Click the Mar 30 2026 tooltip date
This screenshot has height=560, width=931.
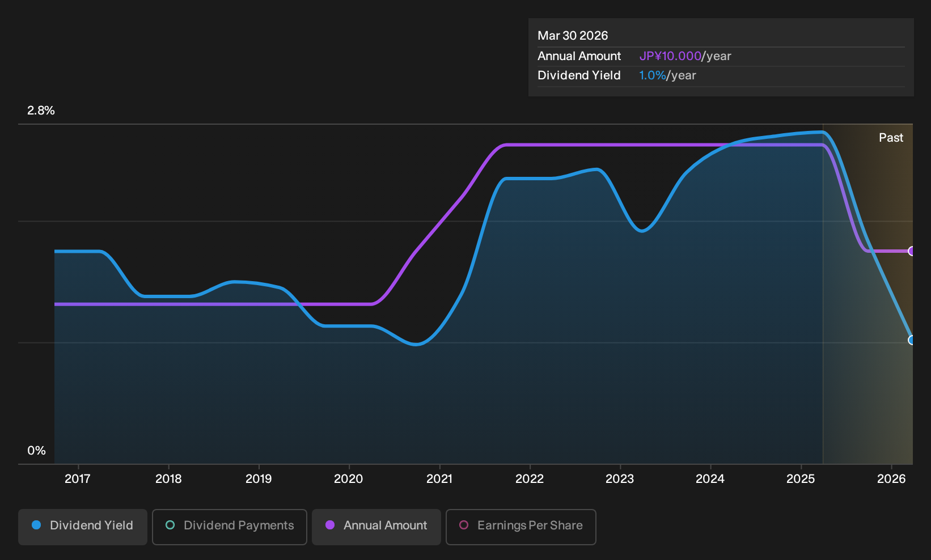point(573,36)
